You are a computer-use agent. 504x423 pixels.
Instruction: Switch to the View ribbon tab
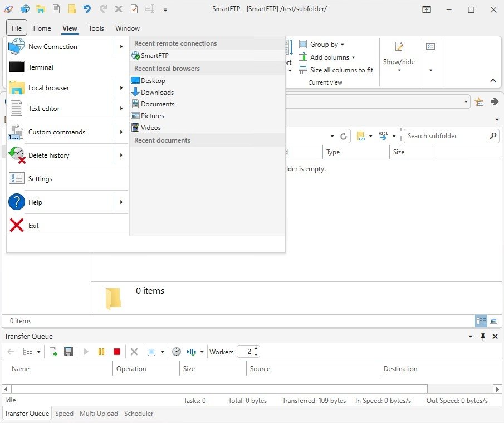[70, 28]
